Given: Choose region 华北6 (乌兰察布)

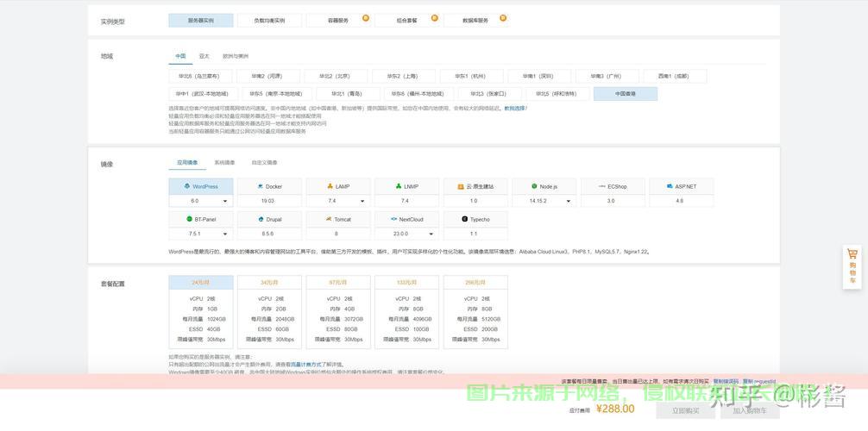Looking at the screenshot, I should click(x=198, y=77).
